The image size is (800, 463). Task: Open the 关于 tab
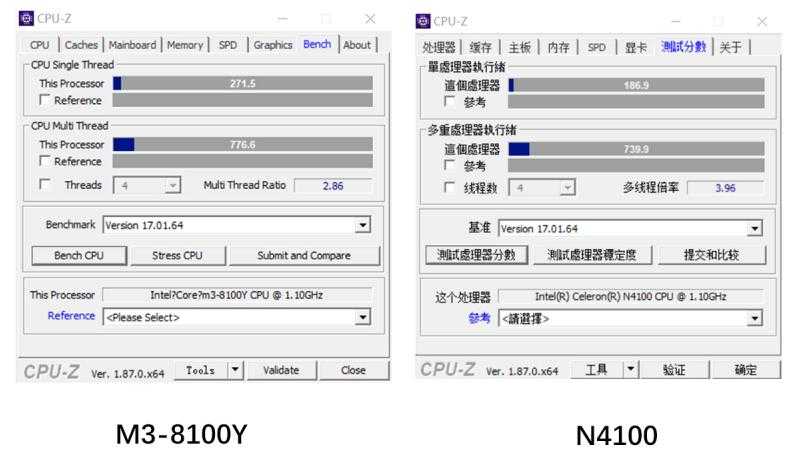pos(731,47)
